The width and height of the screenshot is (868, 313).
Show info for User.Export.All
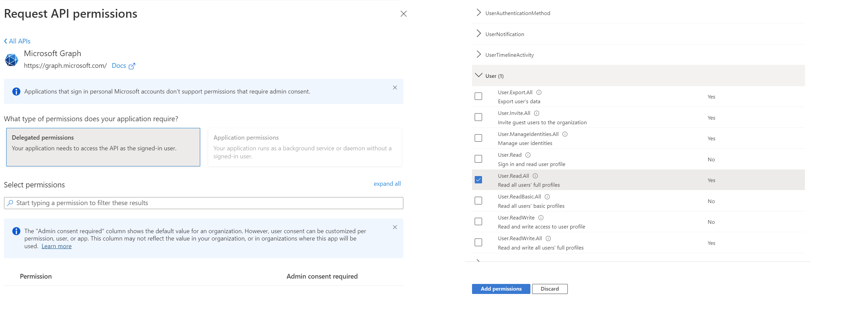point(538,93)
